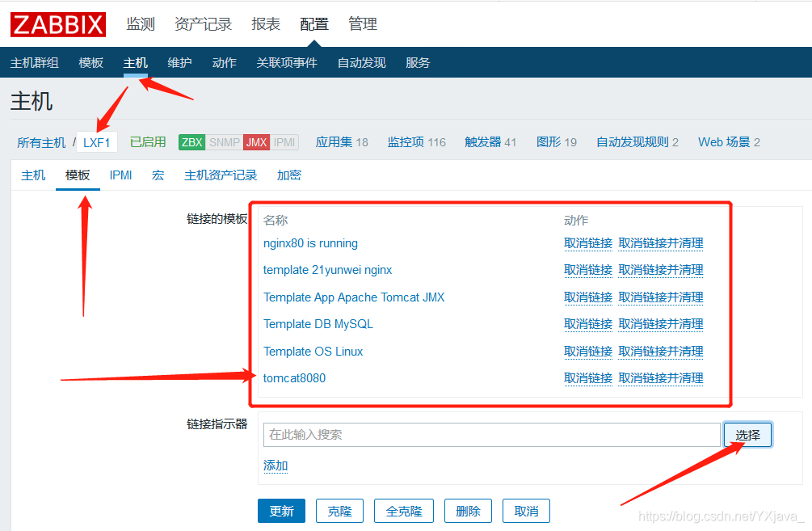The width and height of the screenshot is (812, 531).
Task: Click 取消链接并清理 for tomcat8080
Action: 661,378
